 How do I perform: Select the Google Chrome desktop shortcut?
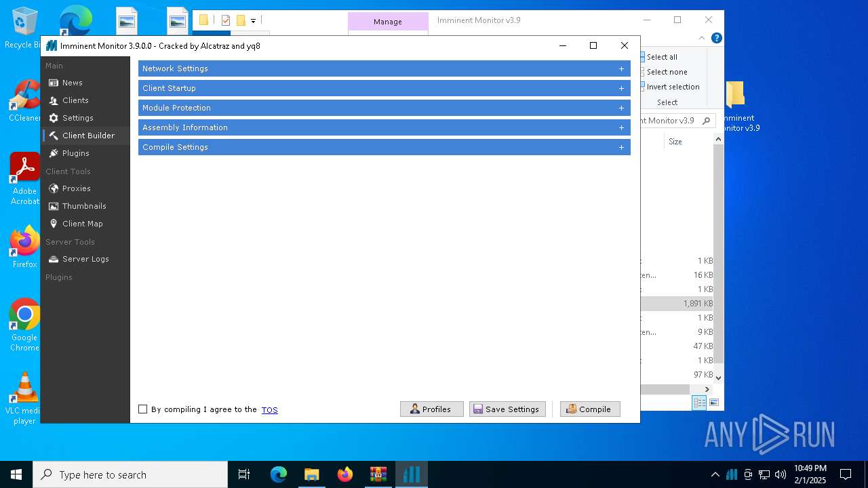24,325
